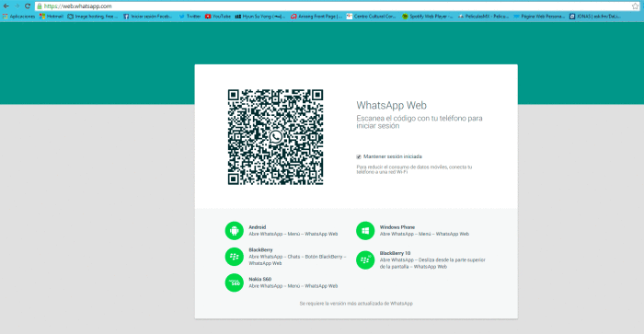Click 'Para reducir el consumo de datos' note
The width and height of the screenshot is (644, 334).
414,169
